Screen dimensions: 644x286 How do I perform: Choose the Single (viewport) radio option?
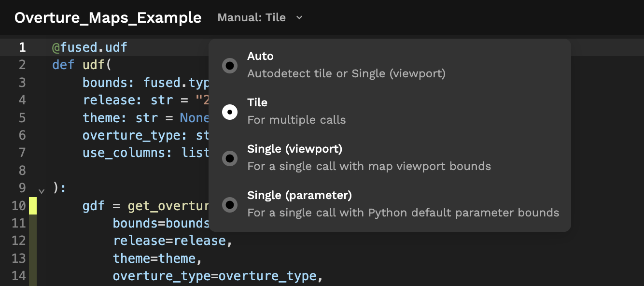pos(230,158)
